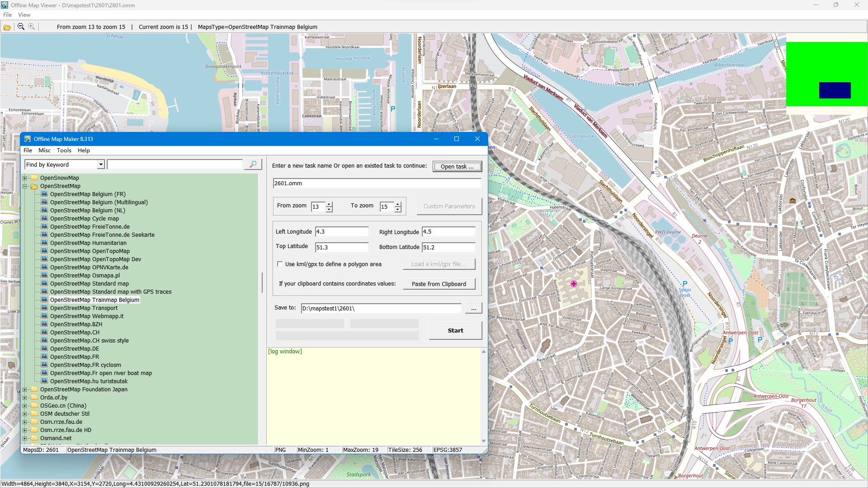
Task: Click folder icon of Orda.of.by
Action: tap(34, 398)
